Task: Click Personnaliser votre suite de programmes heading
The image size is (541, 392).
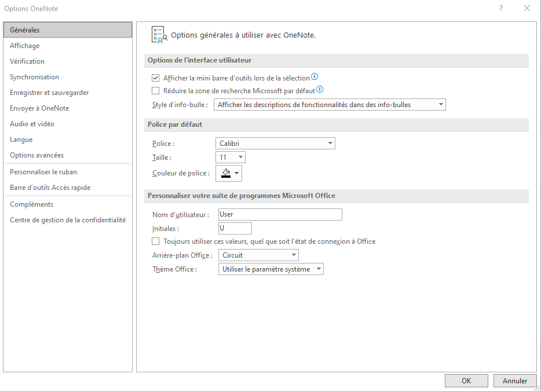Action: (x=242, y=196)
